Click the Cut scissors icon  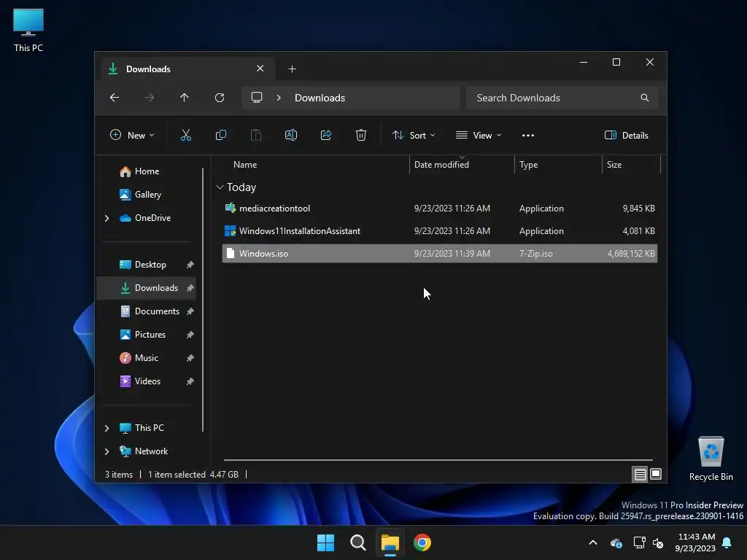(x=186, y=135)
